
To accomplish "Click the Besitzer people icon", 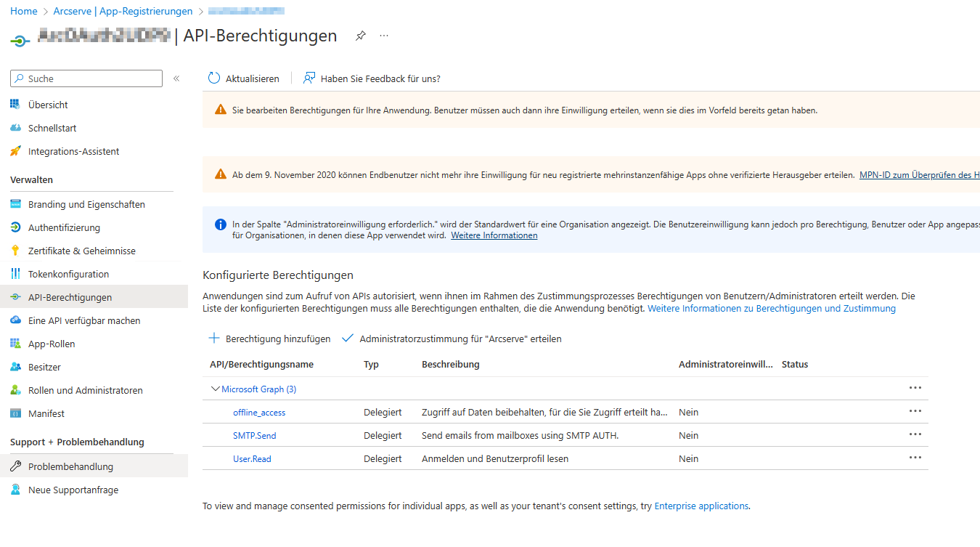I will point(15,367).
